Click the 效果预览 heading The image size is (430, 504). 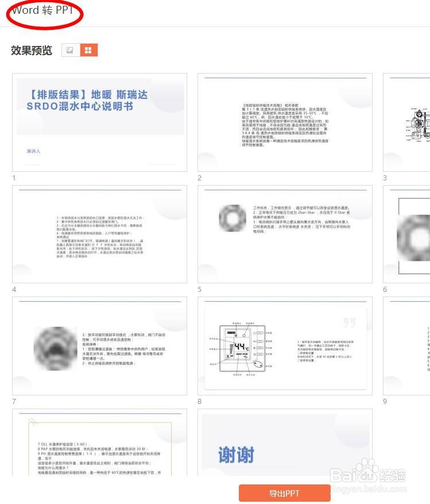pyautogui.click(x=32, y=51)
